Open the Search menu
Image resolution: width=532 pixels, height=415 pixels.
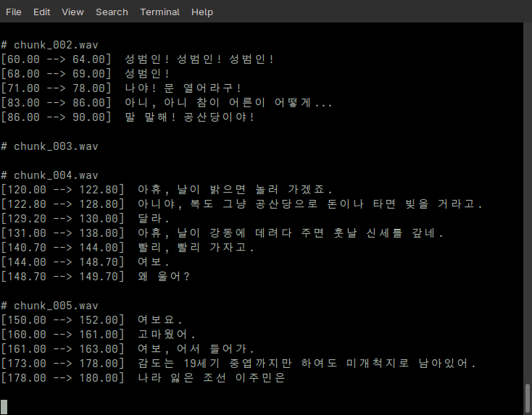pyautogui.click(x=112, y=12)
